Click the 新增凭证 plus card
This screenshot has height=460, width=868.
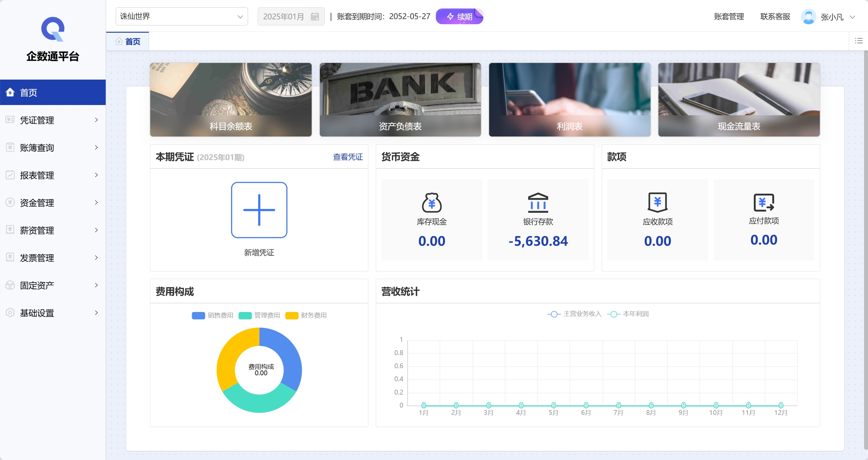coord(259,209)
